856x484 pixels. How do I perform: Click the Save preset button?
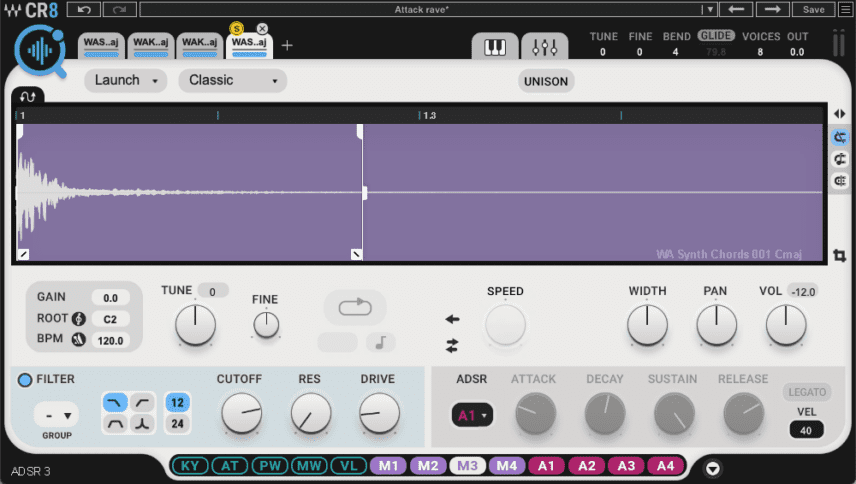(x=813, y=9)
